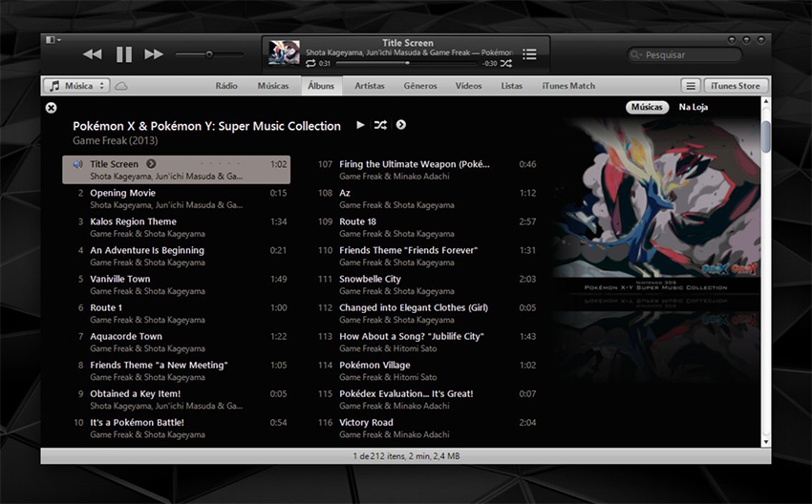Switch to the Gêneros tab
The image size is (812, 504).
point(420,86)
